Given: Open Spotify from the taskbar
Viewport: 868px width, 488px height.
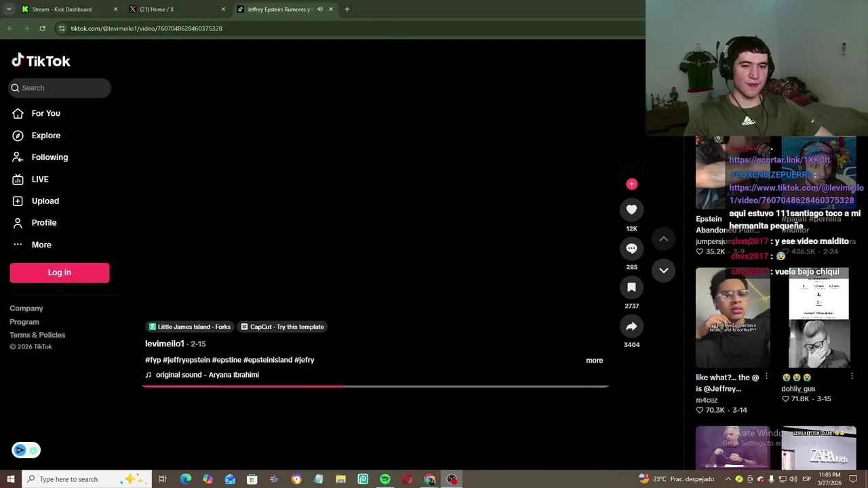Looking at the screenshot, I should click(385, 479).
